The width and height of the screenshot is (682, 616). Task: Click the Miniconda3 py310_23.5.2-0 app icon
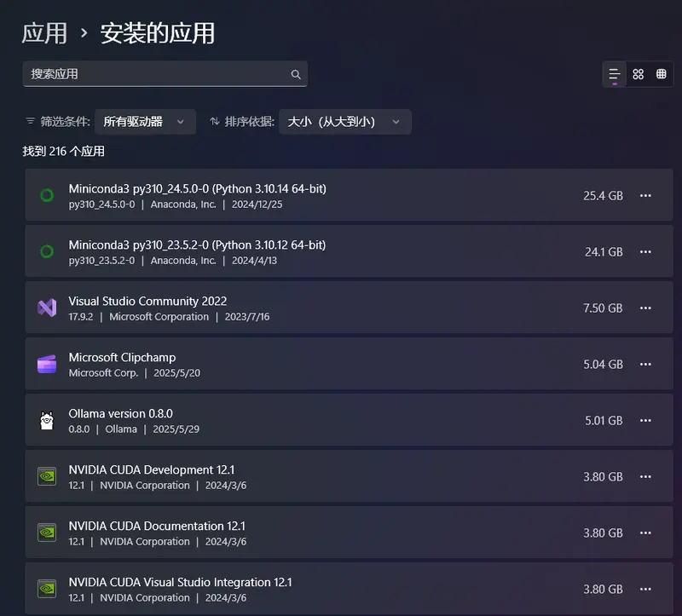click(x=47, y=251)
